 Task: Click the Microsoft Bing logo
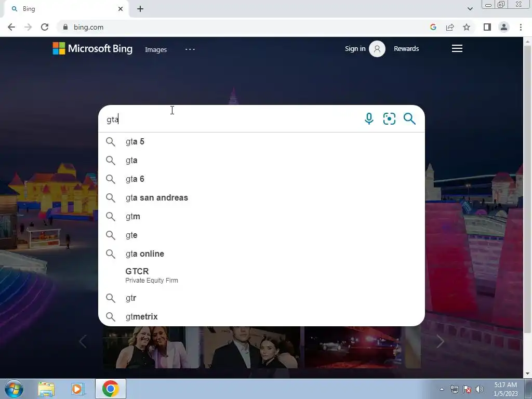pos(92,48)
